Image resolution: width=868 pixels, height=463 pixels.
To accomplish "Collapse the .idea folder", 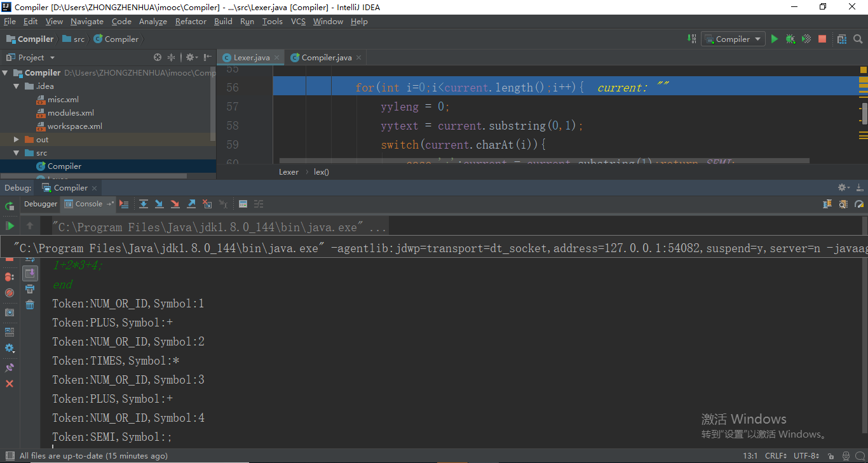I will [17, 86].
